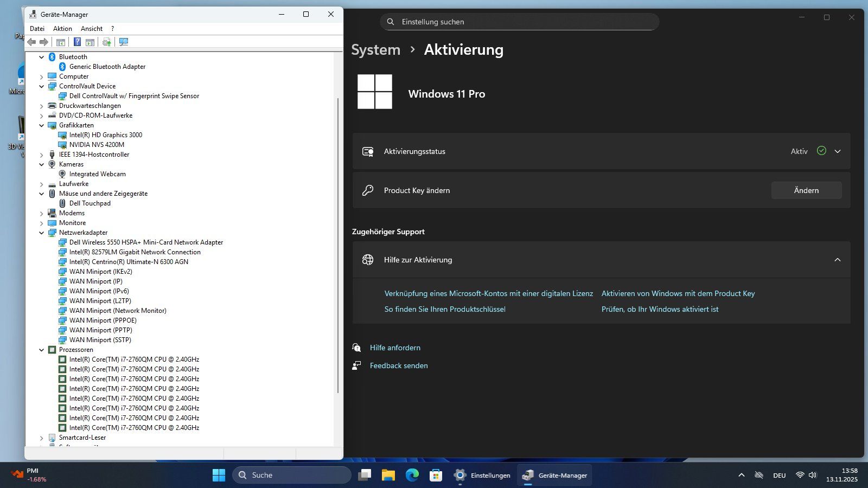
Task: Scan for hardware changes via toolbar icon
Action: pos(124,42)
